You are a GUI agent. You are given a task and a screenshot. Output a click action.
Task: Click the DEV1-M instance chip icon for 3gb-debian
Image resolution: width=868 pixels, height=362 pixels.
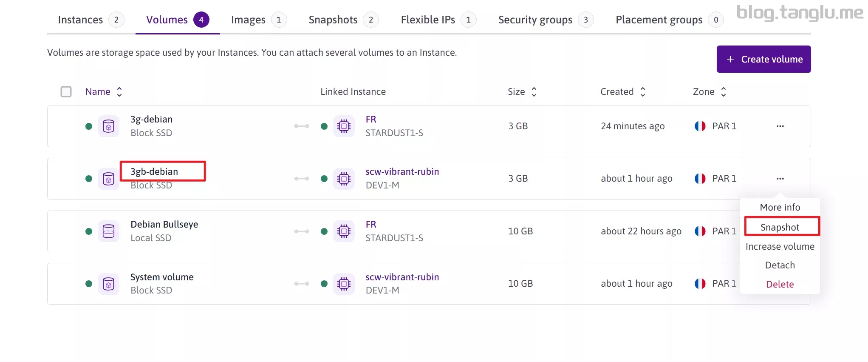point(344,179)
